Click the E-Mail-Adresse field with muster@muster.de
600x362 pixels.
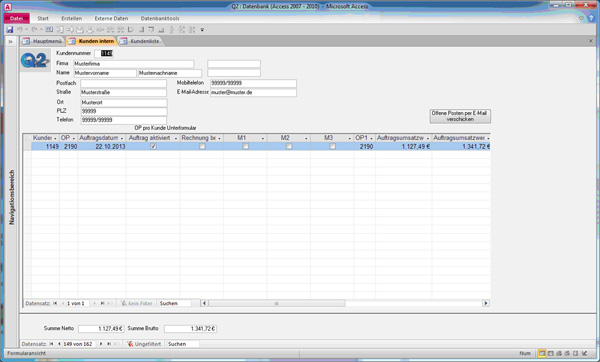[253, 92]
